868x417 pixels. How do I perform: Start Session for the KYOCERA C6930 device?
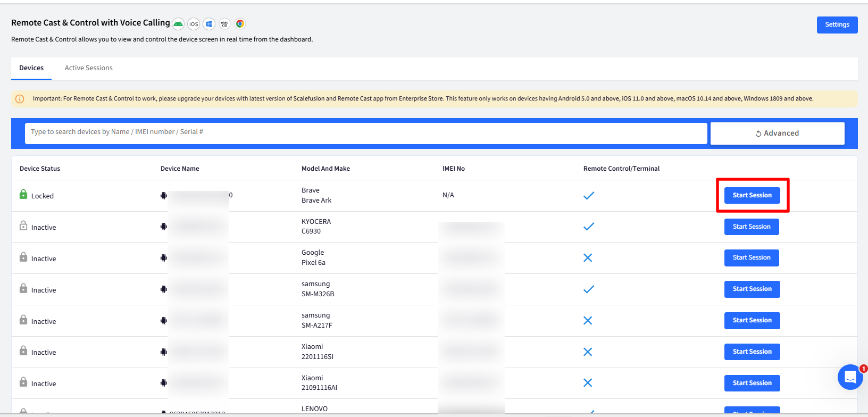tap(752, 227)
